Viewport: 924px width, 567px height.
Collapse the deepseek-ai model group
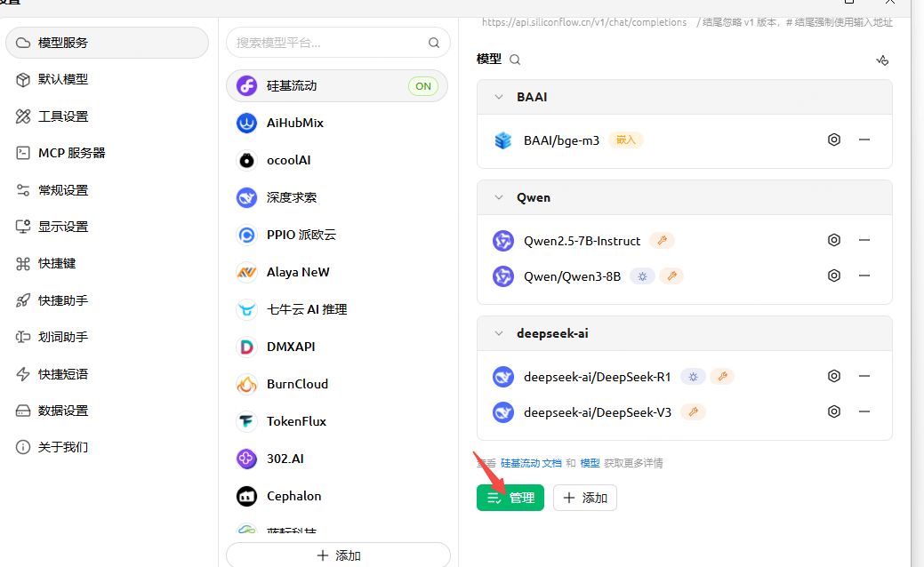coord(499,333)
